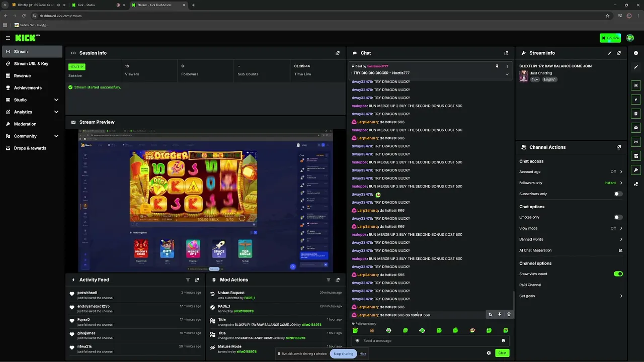The image size is (644, 362).
Task: Pop out the Activity Feed panel
Action: [197, 280]
